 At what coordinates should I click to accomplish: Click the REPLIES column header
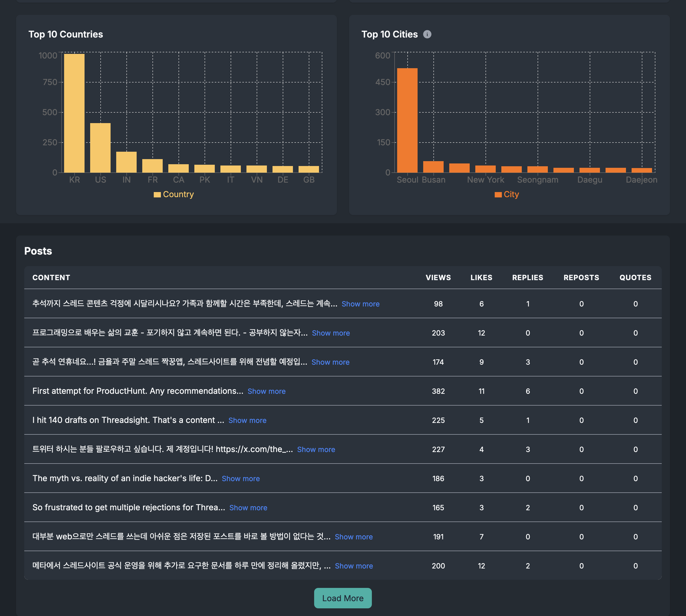pos(527,278)
